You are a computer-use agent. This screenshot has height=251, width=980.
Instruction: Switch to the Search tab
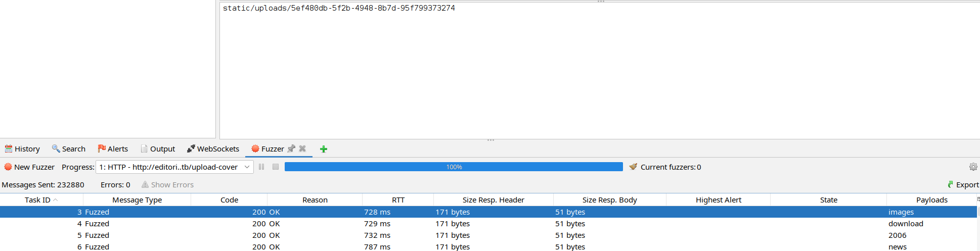[x=68, y=149]
